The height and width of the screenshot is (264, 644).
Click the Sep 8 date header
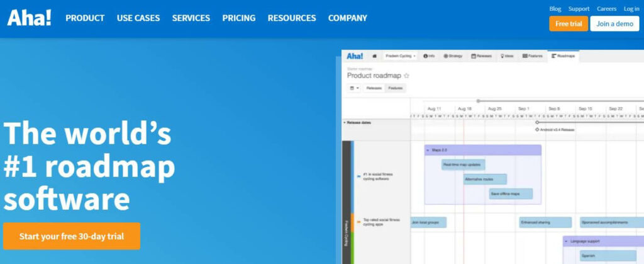(x=555, y=109)
